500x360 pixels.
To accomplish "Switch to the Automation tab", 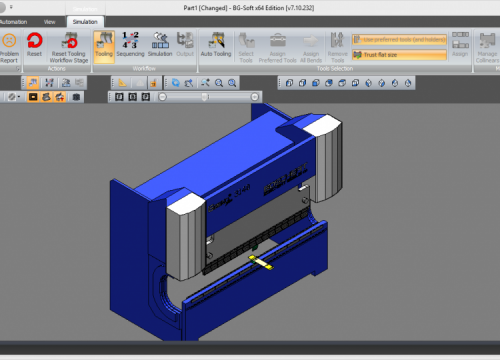I will pos(13,22).
